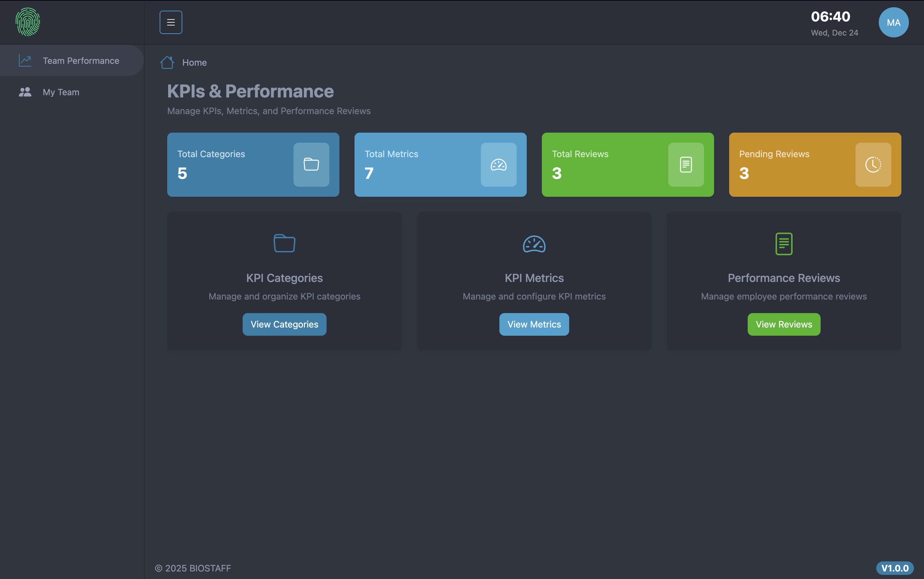Viewport: 924px width, 579px height.
Task: Open the MA user avatar menu
Action: click(x=893, y=22)
